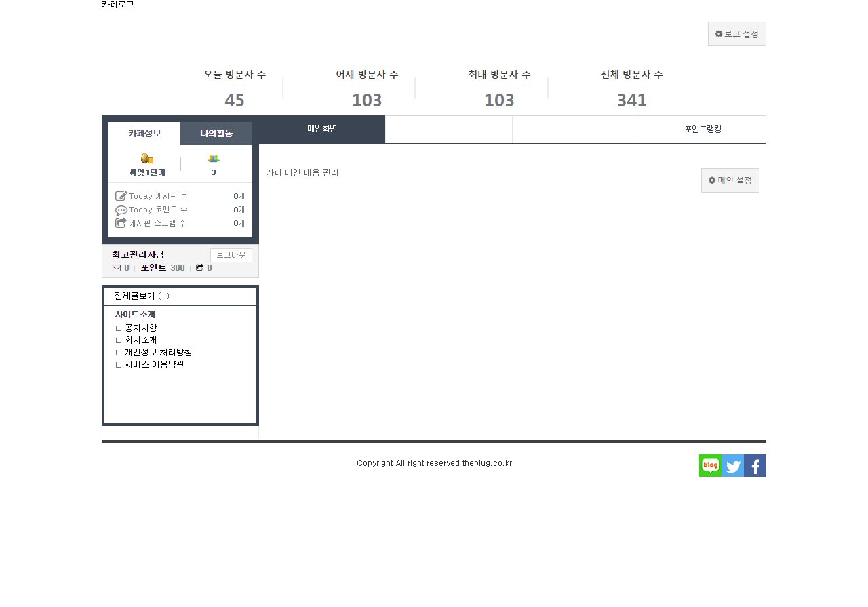Click the Today 게시판 수 pencil icon
868x607 pixels.
tap(121, 196)
